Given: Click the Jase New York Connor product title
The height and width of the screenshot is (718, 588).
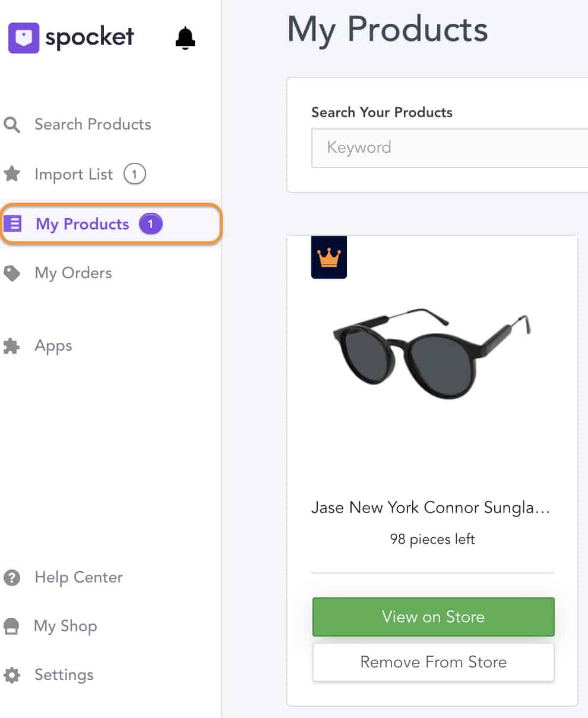Looking at the screenshot, I should [432, 508].
